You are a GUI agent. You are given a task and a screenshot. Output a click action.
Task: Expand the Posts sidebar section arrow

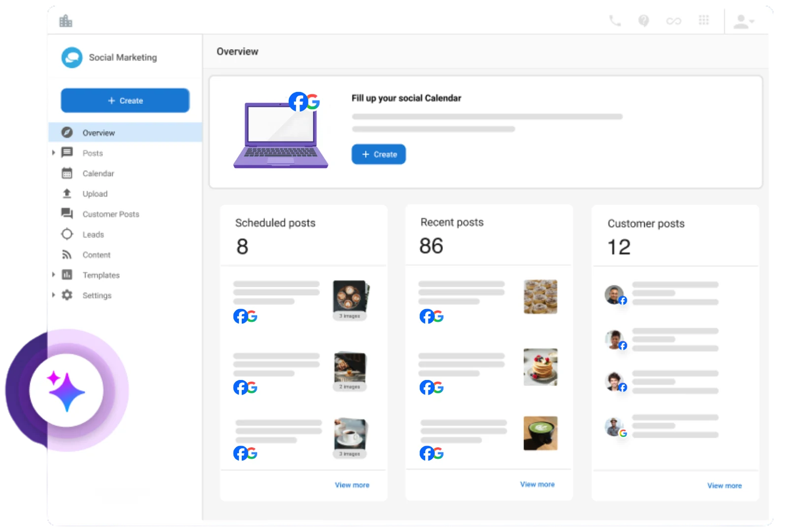coord(53,153)
